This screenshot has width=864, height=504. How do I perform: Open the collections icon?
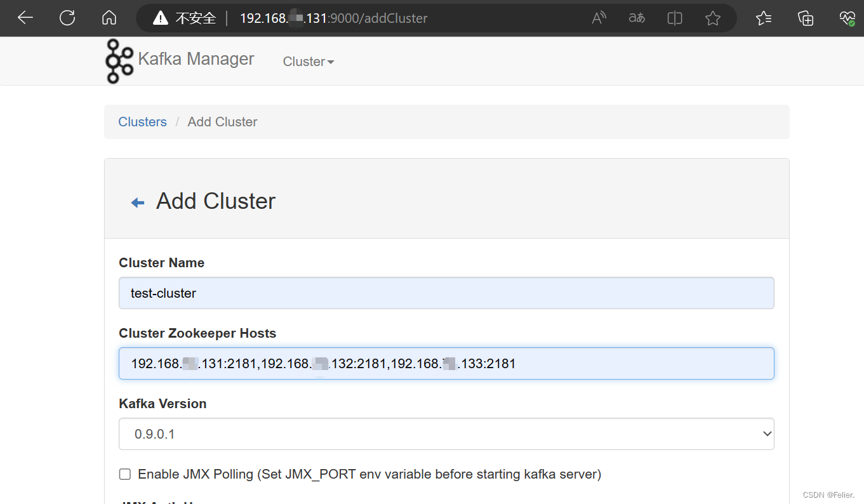click(x=806, y=18)
